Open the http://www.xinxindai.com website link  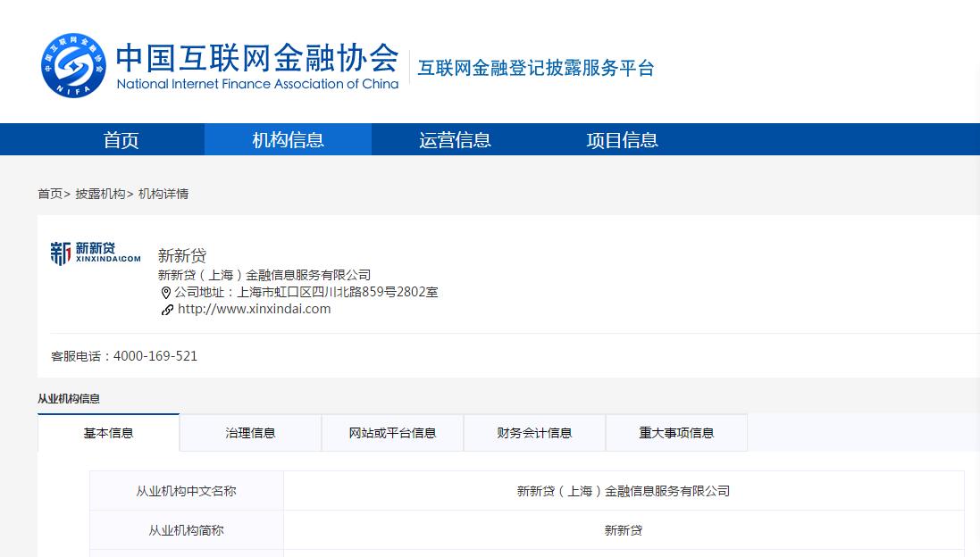click(x=254, y=308)
